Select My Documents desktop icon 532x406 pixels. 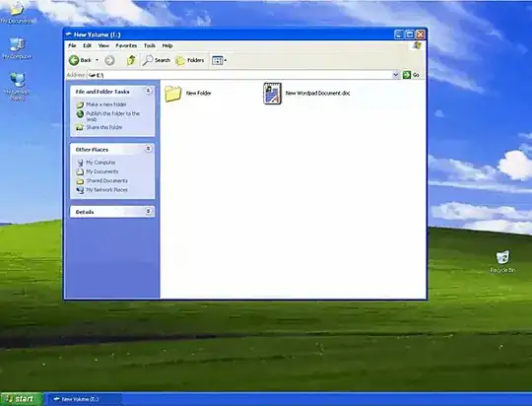pyautogui.click(x=17, y=12)
